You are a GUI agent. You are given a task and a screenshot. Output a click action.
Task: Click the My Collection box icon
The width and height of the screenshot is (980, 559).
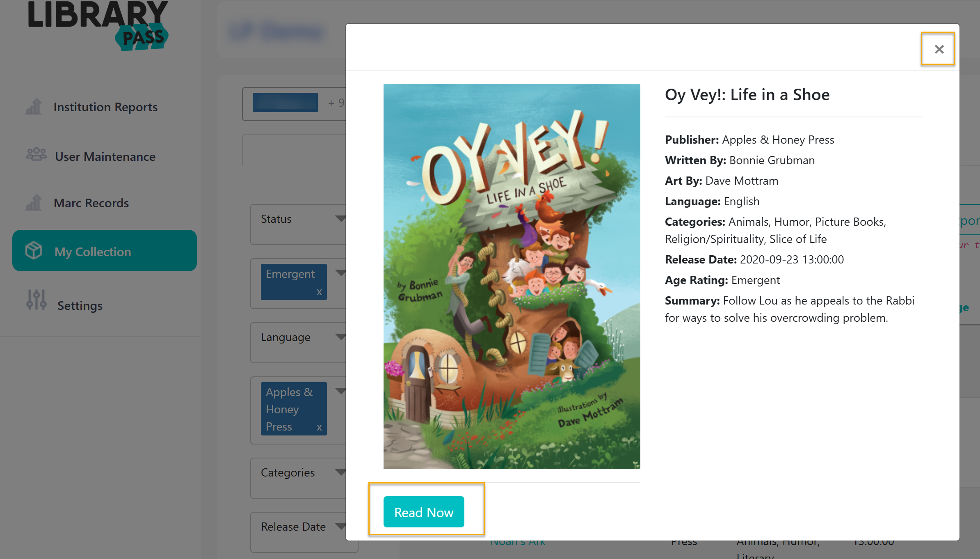pyautogui.click(x=34, y=250)
